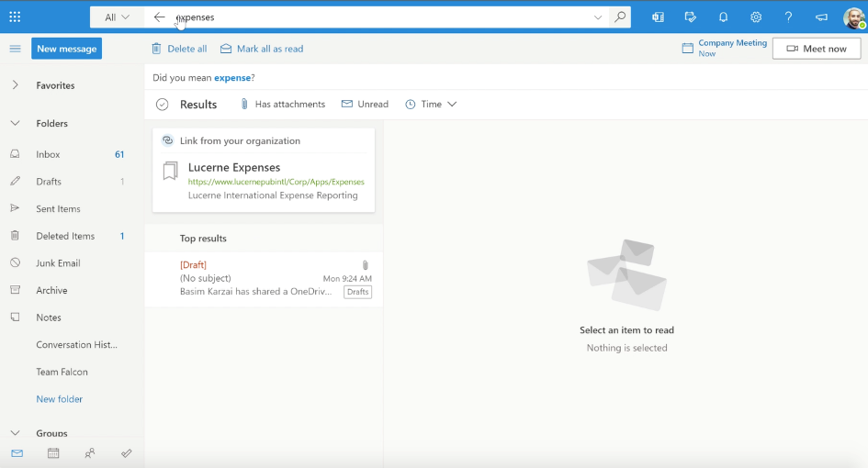The height and width of the screenshot is (468, 868).
Task: Select all results with circle checkbox
Action: tap(162, 104)
